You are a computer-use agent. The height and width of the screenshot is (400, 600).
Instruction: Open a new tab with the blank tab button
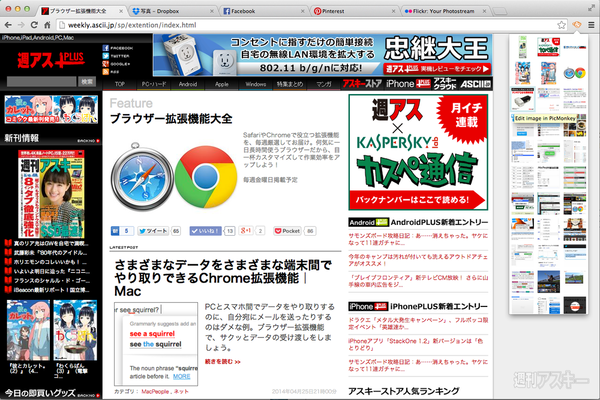(x=499, y=11)
